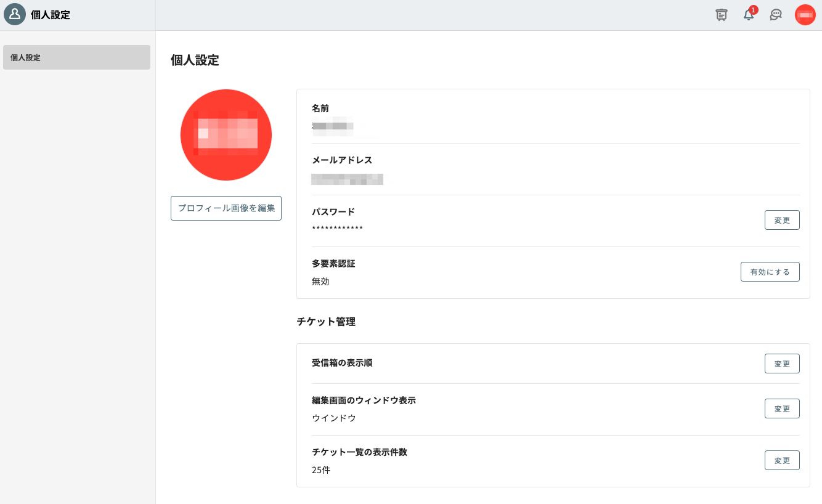822x504 pixels.
Task: Click the 無効 status under 多要素認証
Action: click(320, 282)
